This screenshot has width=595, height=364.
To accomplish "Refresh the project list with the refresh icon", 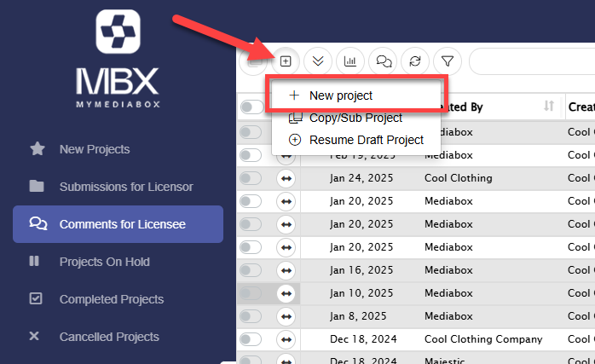I will pyautogui.click(x=415, y=61).
